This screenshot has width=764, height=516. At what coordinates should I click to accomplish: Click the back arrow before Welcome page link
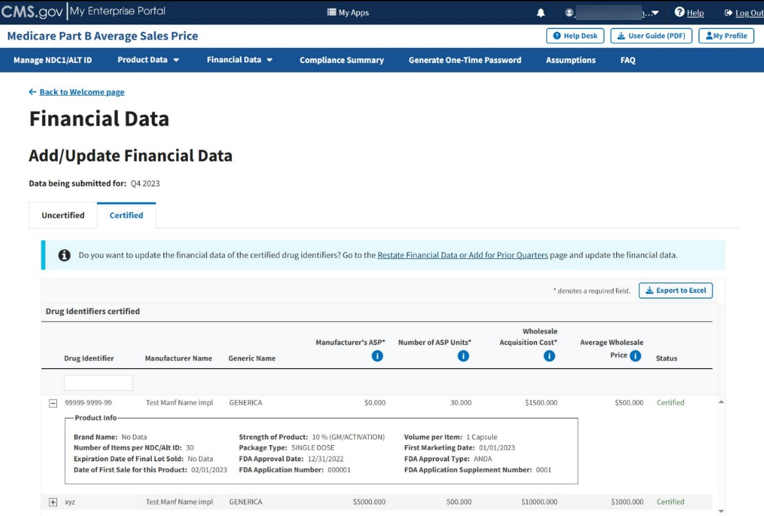click(33, 92)
